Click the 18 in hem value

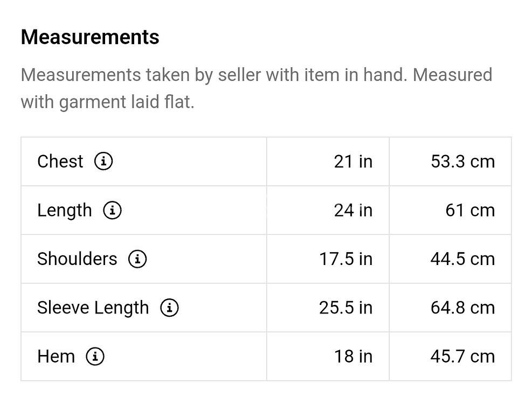tap(353, 357)
